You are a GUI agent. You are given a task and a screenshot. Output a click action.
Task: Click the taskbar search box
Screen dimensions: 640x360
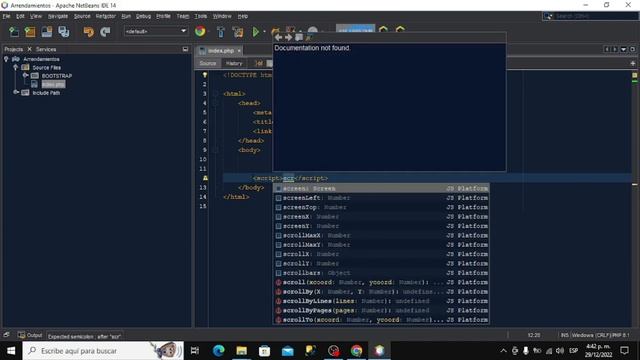(x=103, y=351)
